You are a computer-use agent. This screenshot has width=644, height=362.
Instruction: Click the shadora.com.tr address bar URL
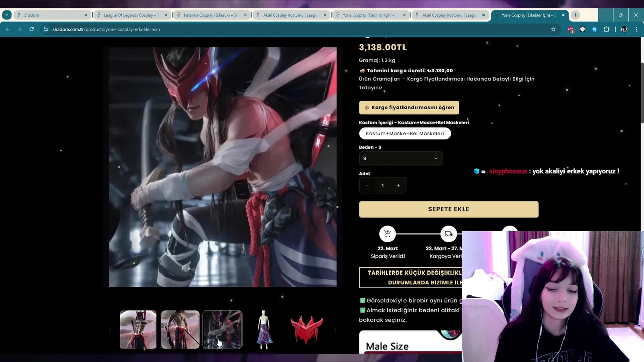(x=106, y=29)
